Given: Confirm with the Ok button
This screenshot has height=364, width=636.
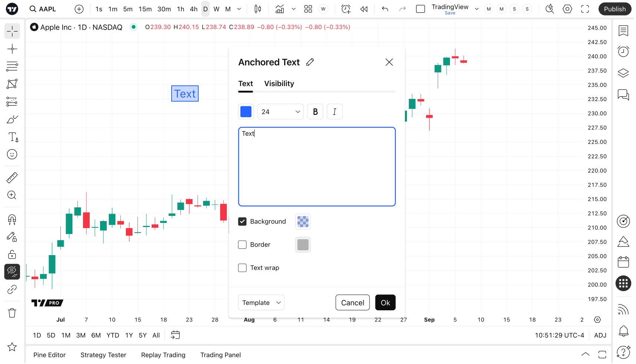Looking at the screenshot, I should coord(385,303).
